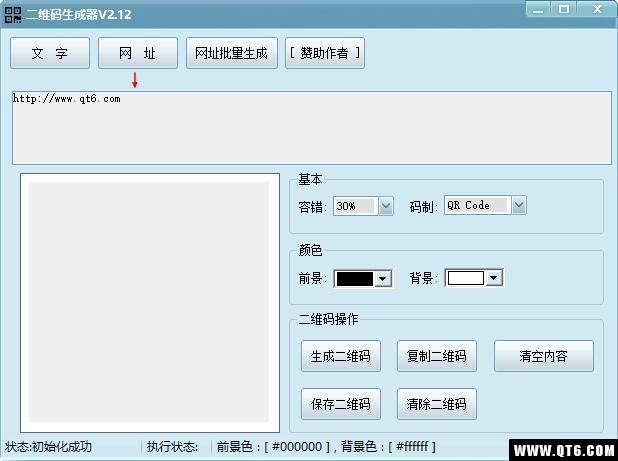
Task: Focus the URL text input area
Action: pyautogui.click(x=312, y=128)
